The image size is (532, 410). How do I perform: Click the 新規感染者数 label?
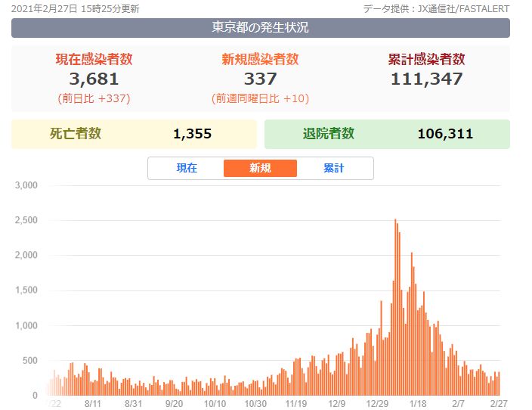point(260,59)
